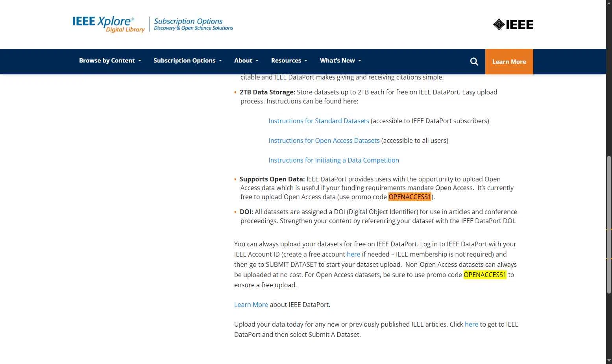Viewport: 612px width, 364px height.
Task: Open Instructions for Standard Datasets link
Action: click(319, 121)
